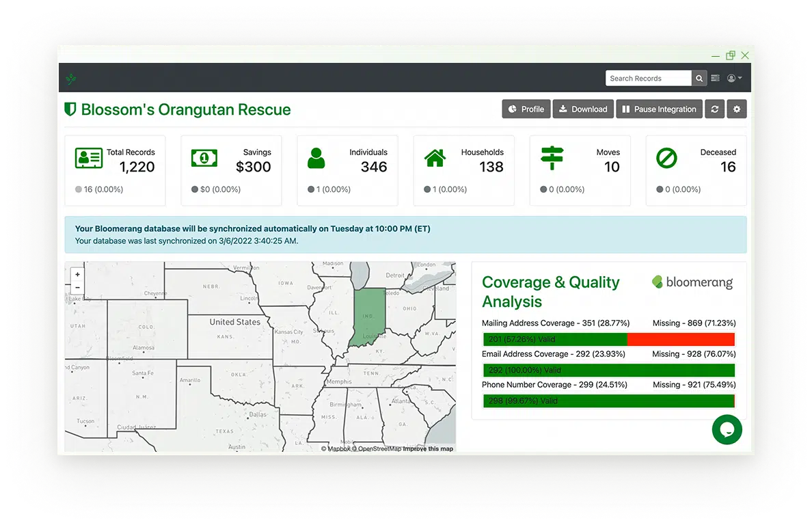The width and height of the screenshot is (812, 525).
Task: Open the chat support bubble
Action: tap(727, 430)
